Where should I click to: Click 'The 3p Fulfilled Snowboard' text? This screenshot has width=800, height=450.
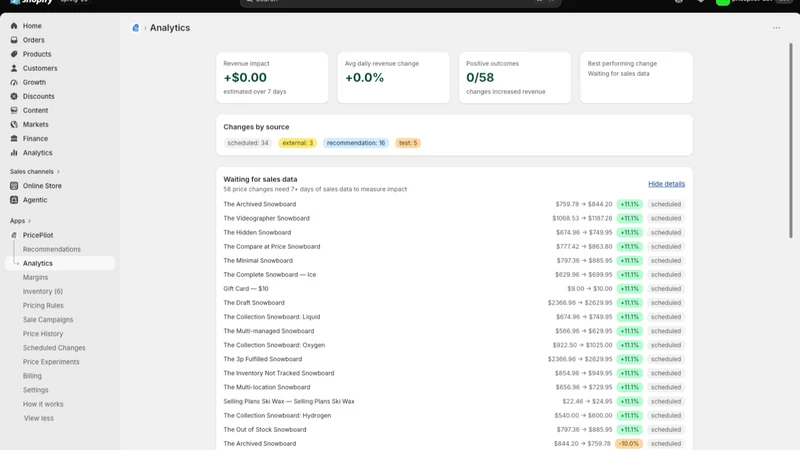(x=263, y=359)
